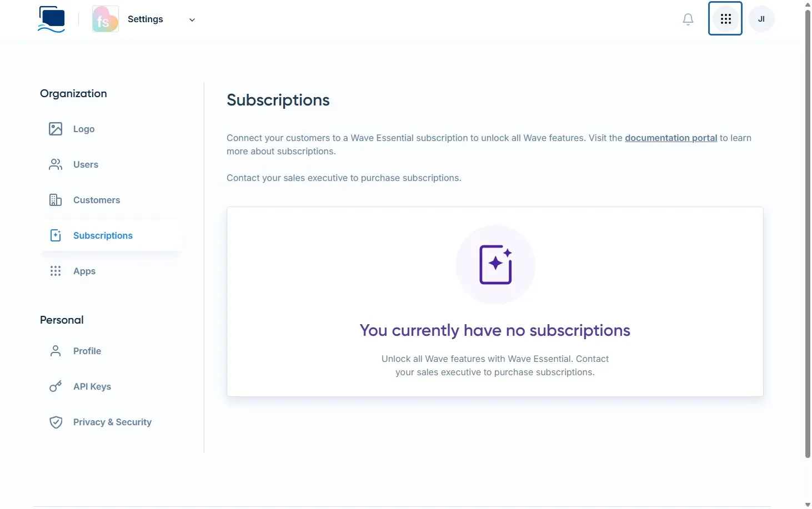Select Subscriptions in the sidebar
812x509 pixels.
(x=111, y=235)
